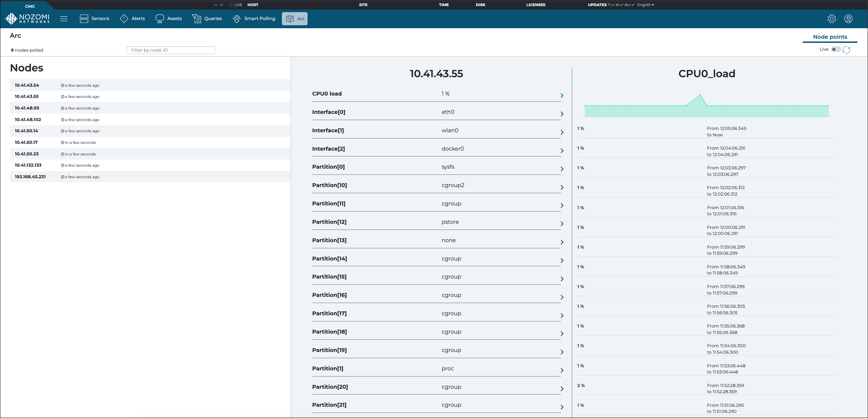Click the entry From 11:53:06.448

coord(707,369)
